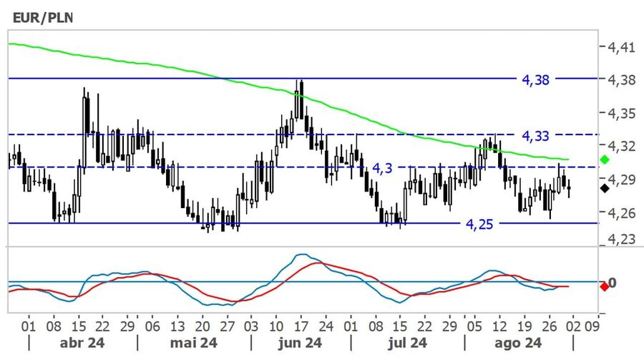This screenshot has width=644, height=362.
Task: Select the 4,3 dashed level label
Action: pyautogui.click(x=383, y=168)
